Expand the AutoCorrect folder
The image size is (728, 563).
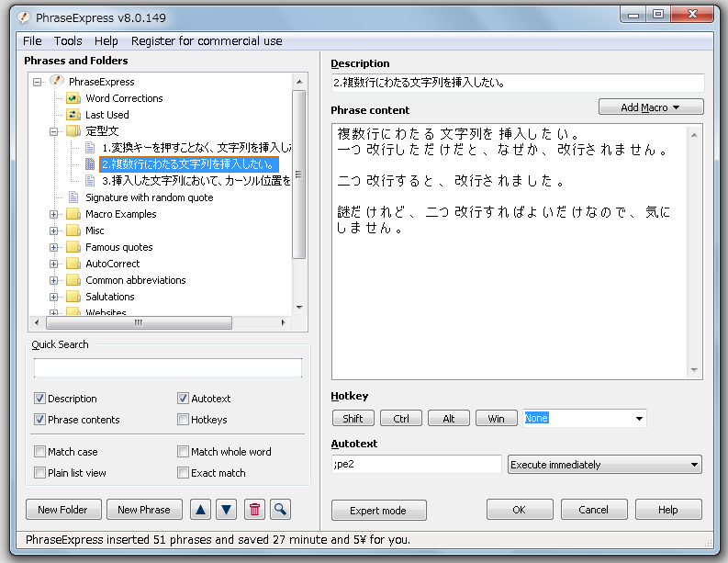pyautogui.click(x=54, y=264)
